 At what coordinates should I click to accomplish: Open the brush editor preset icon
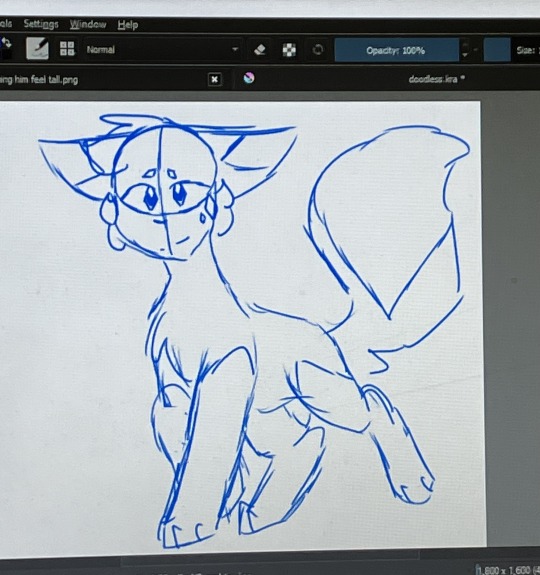click(37, 48)
